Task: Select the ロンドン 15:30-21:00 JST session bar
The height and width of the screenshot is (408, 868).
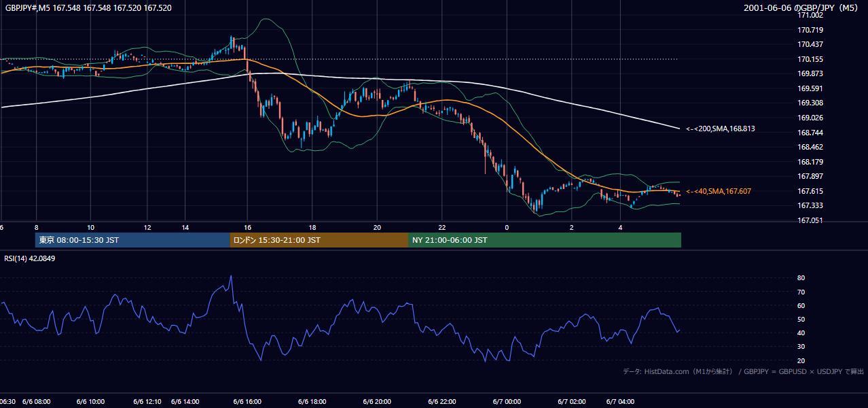Action: 319,240
